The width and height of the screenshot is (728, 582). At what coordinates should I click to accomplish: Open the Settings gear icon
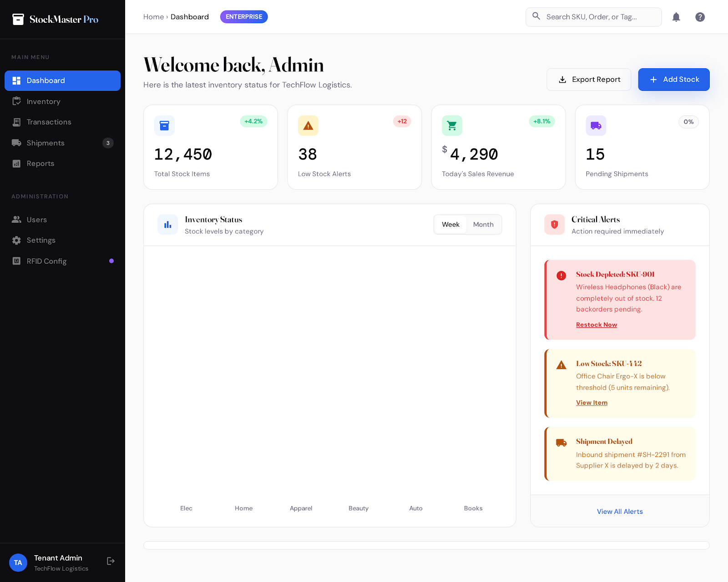coord(16,240)
